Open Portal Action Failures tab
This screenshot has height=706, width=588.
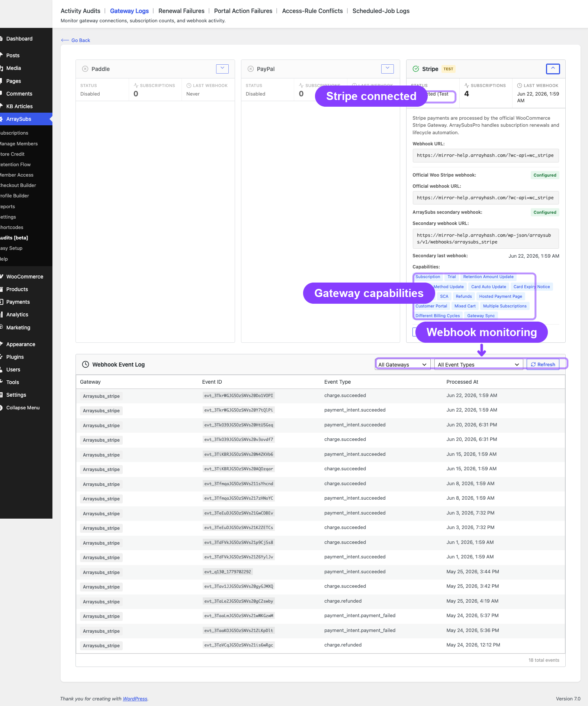tap(243, 11)
